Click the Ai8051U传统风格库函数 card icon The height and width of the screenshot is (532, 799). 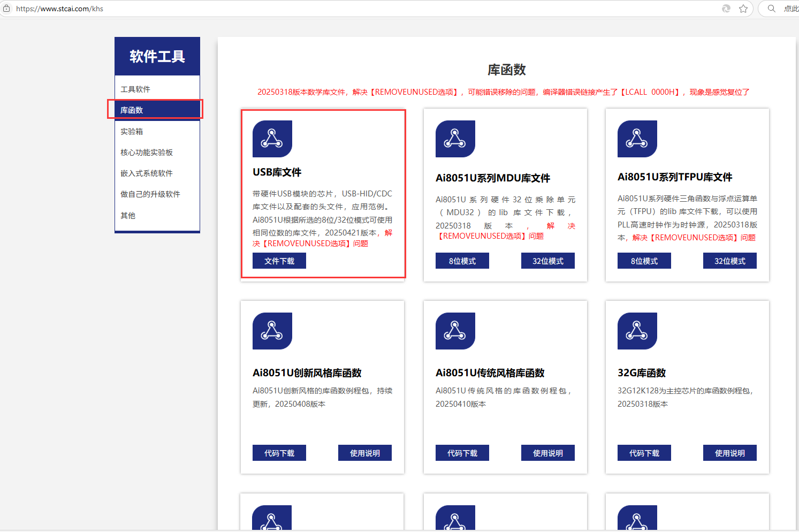pyautogui.click(x=455, y=331)
